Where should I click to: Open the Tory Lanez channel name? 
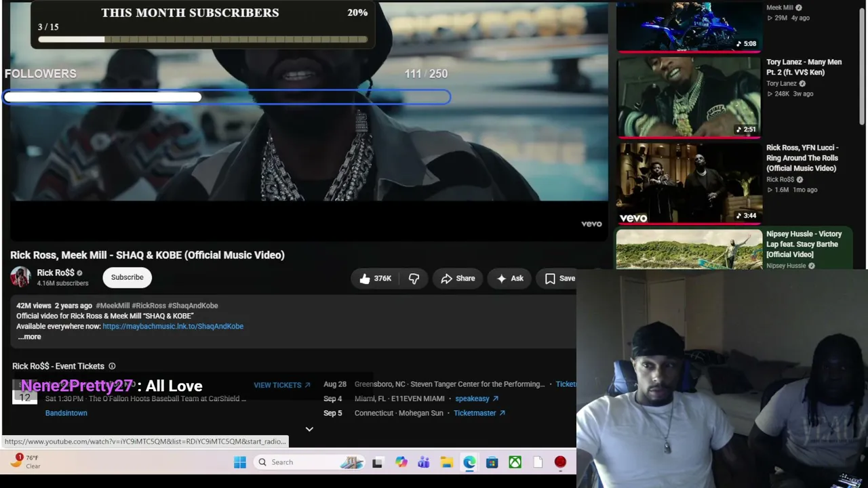click(781, 83)
